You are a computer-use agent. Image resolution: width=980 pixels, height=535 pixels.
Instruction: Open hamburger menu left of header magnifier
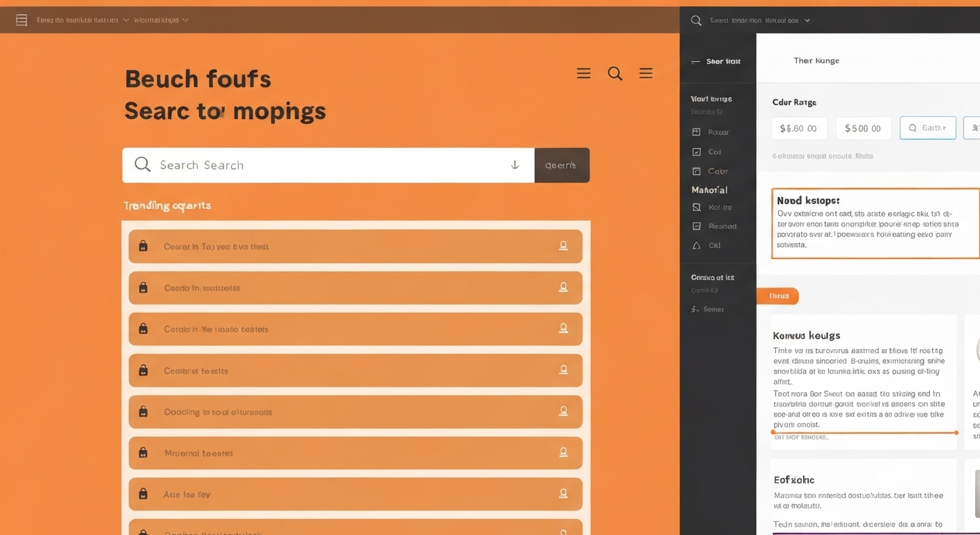point(583,73)
